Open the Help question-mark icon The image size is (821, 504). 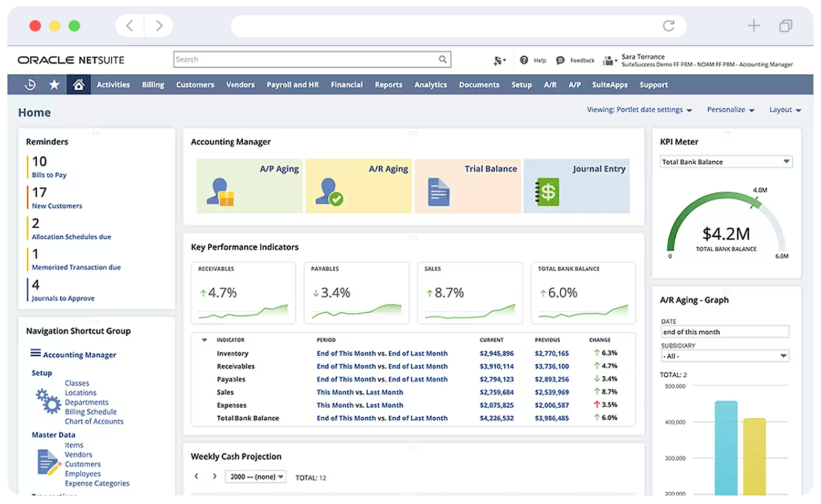524,60
